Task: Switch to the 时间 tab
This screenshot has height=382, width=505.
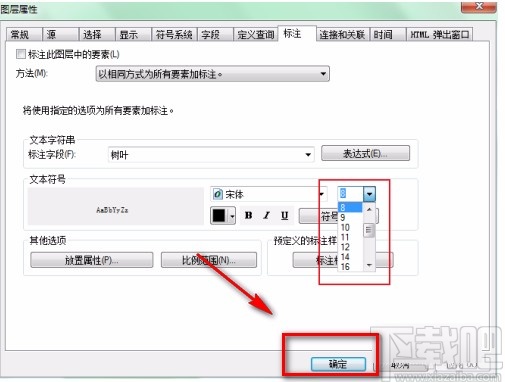Action: pos(388,34)
